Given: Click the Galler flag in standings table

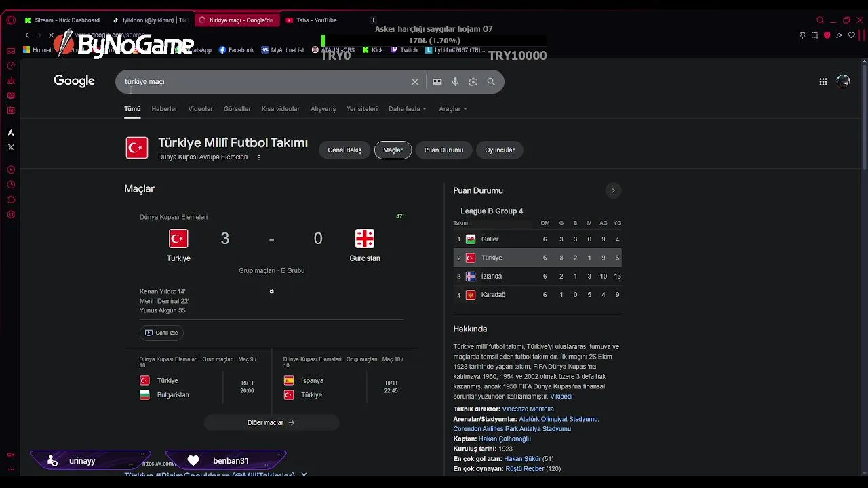Looking at the screenshot, I should [471, 239].
